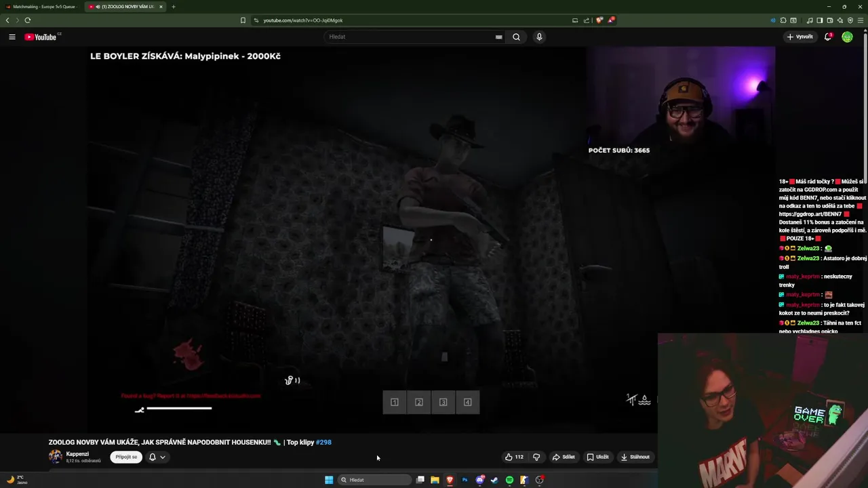The height and width of the screenshot is (488, 868).
Task: Click the Připojit se join button
Action: 126,457
